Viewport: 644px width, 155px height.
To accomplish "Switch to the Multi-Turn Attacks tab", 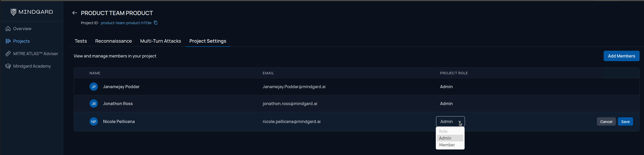I will 161,41.
